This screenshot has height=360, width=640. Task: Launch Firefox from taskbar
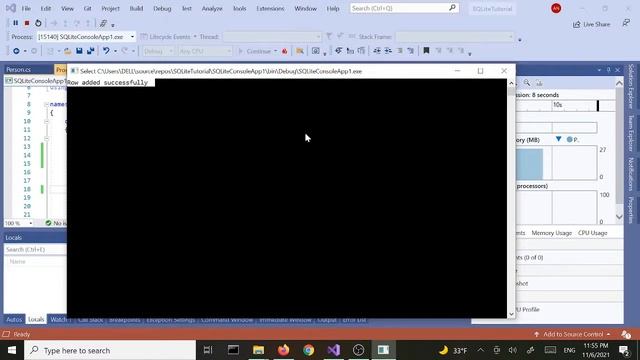(x=283, y=350)
